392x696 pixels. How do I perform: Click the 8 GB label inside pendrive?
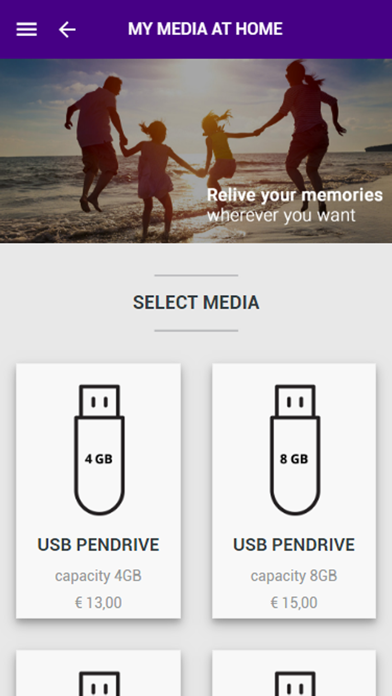click(x=294, y=459)
